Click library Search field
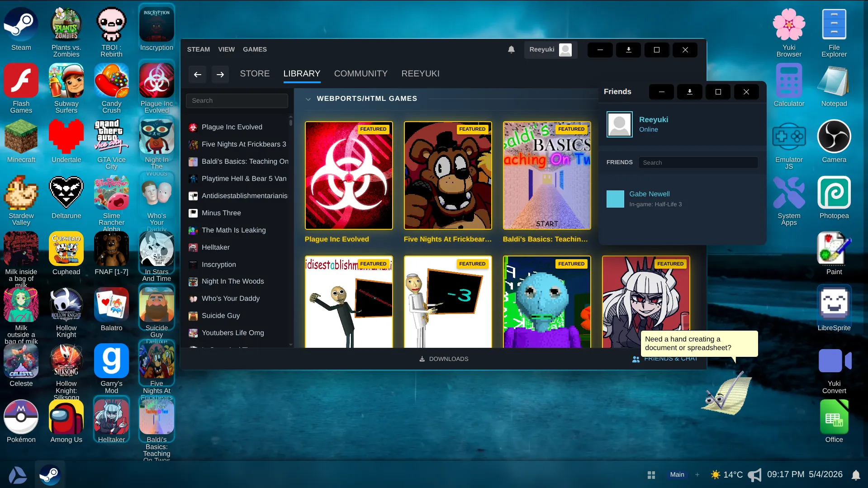 click(x=237, y=101)
